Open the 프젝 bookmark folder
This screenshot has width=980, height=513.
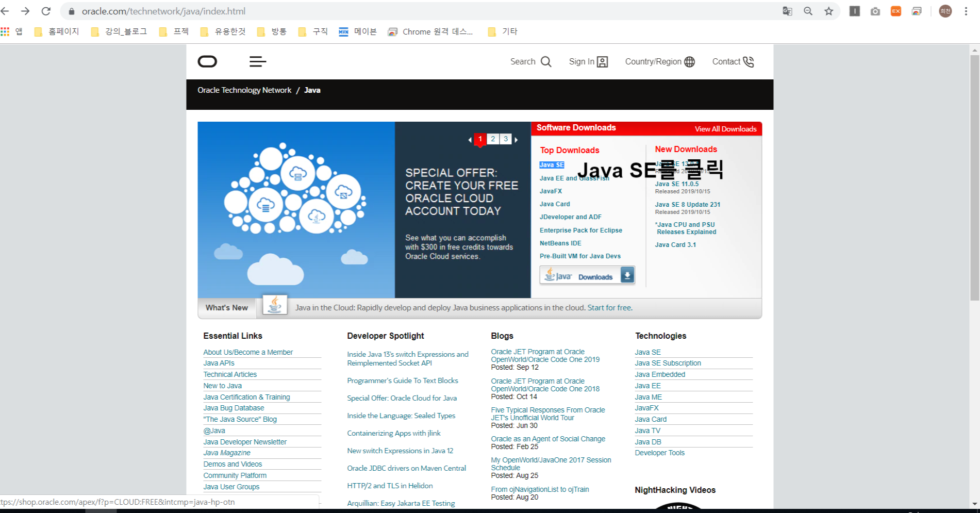[174, 31]
